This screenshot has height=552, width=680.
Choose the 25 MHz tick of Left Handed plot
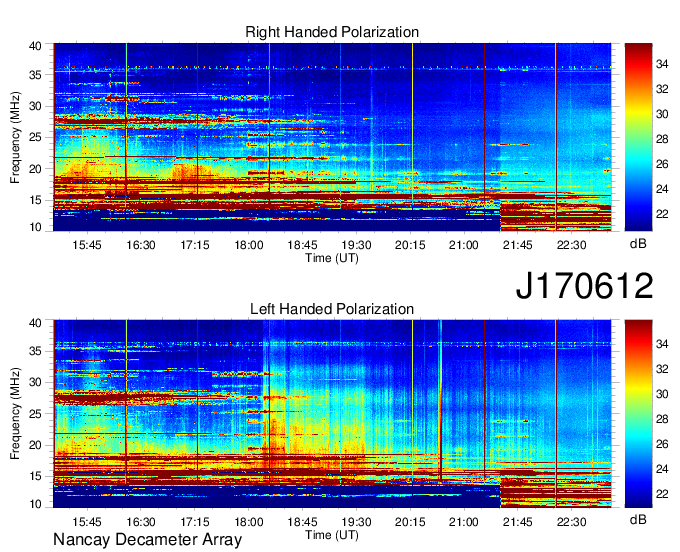[x=35, y=414]
